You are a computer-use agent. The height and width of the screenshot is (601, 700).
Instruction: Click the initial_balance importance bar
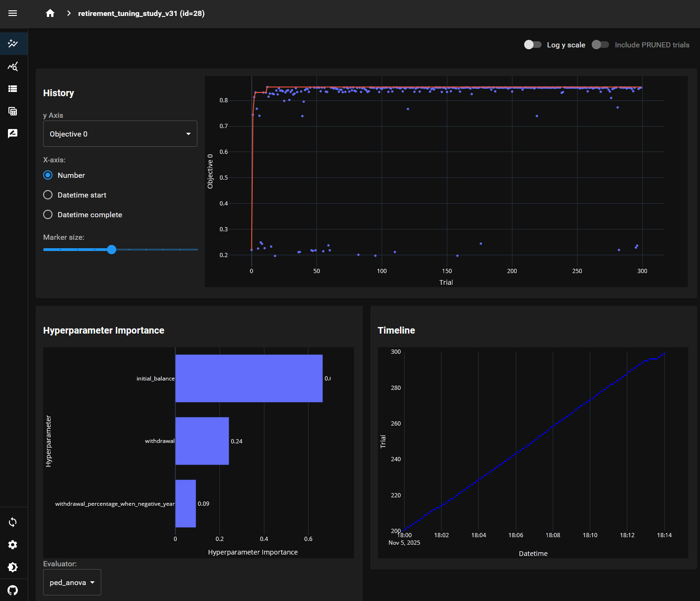248,378
